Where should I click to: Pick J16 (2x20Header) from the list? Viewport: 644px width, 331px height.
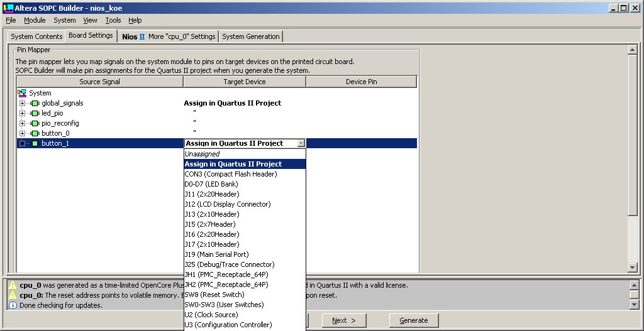pos(245,234)
